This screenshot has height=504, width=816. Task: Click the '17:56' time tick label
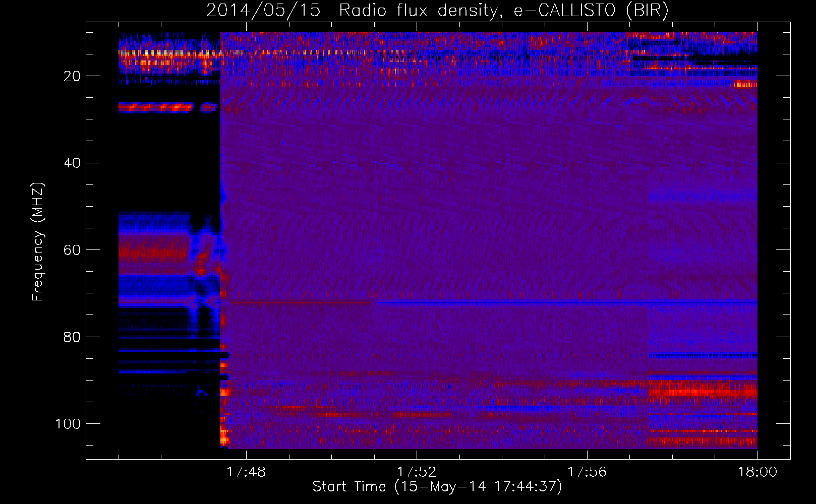pyautogui.click(x=587, y=472)
